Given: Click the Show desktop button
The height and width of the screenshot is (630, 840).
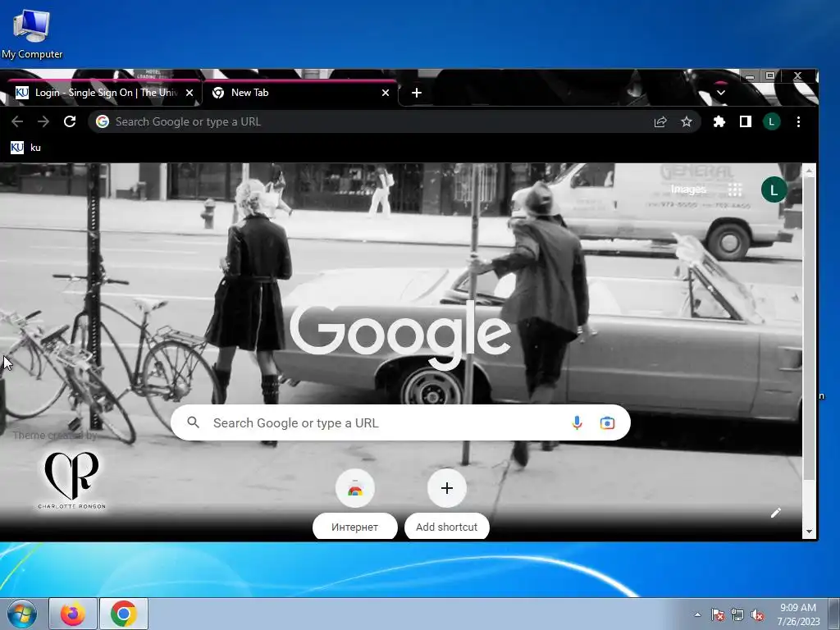Looking at the screenshot, I should pos(834,614).
